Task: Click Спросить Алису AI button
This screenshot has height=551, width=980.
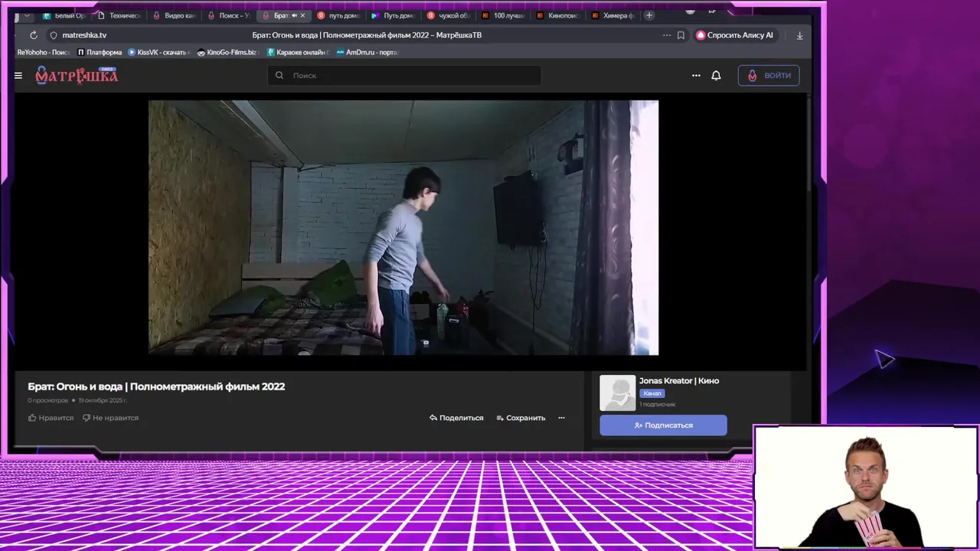Action: (x=735, y=35)
